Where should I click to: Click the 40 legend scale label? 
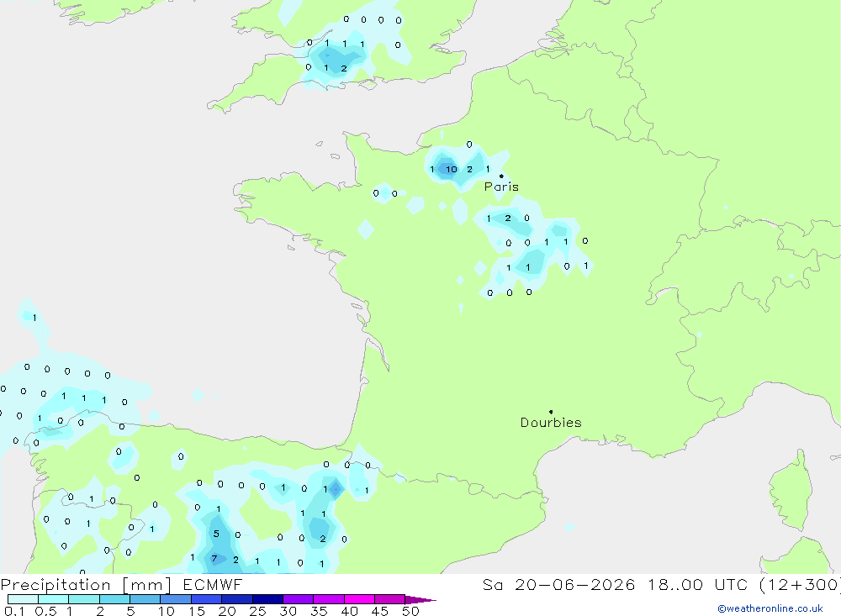click(349, 611)
